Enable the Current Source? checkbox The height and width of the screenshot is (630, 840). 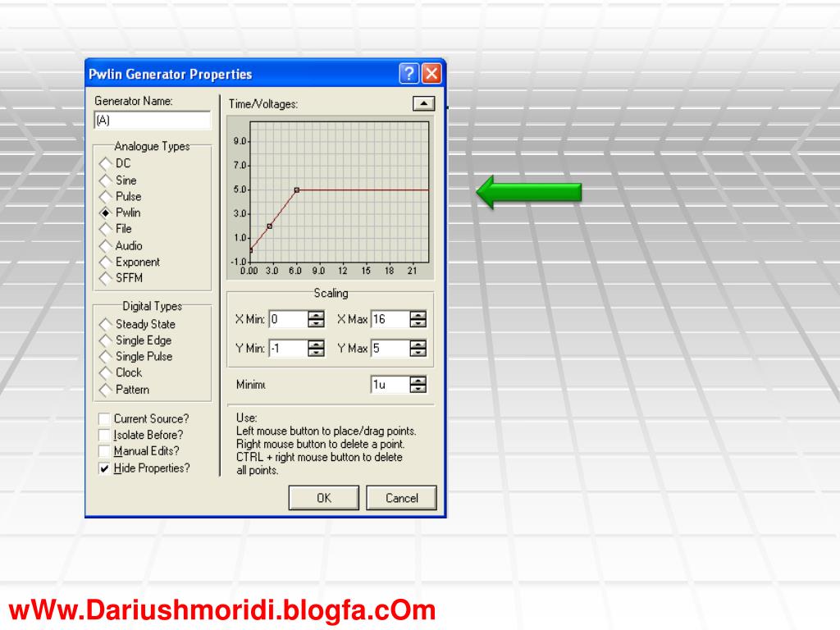(x=104, y=418)
